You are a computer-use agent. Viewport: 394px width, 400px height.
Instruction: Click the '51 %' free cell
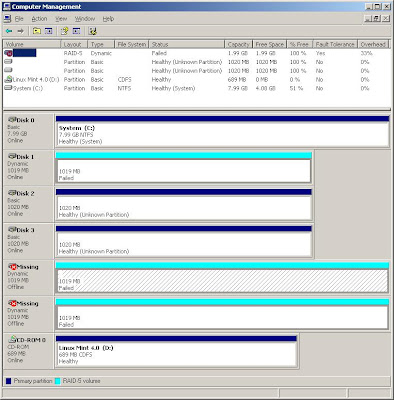point(296,88)
